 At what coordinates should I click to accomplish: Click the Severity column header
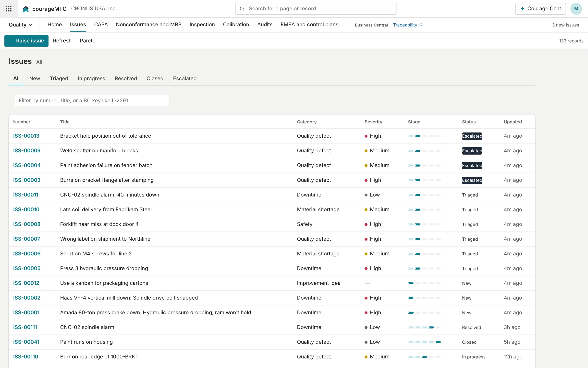tap(373, 122)
